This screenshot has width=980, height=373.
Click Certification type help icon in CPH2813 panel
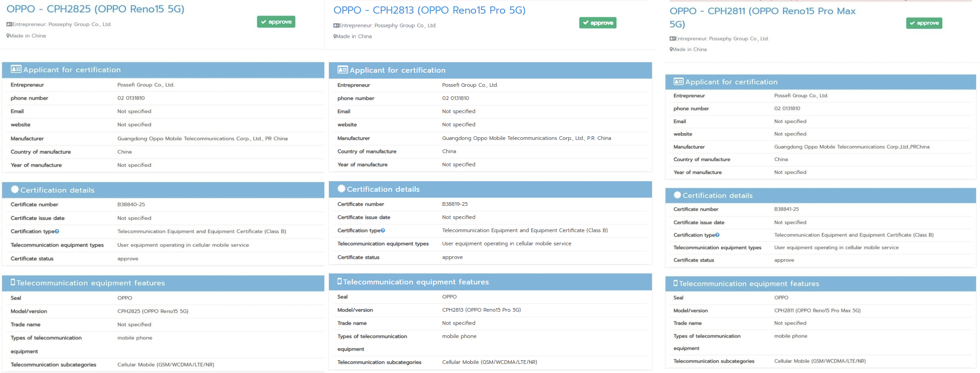383,231
